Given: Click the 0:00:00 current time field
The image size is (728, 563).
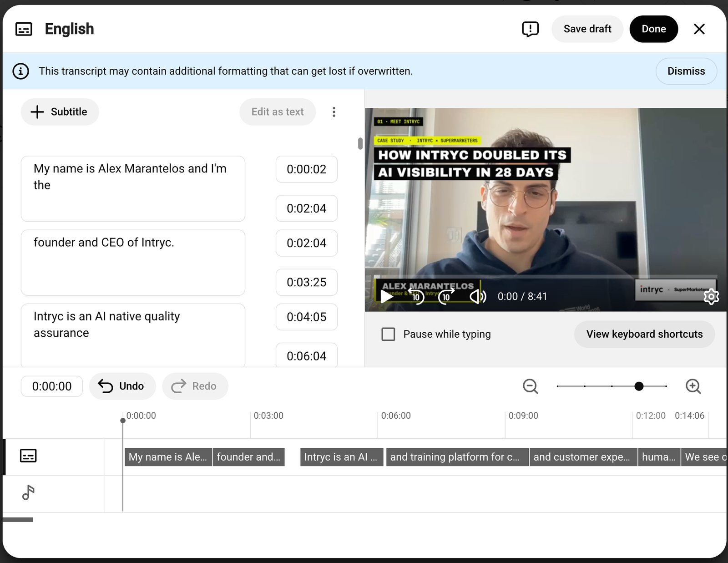Looking at the screenshot, I should [x=52, y=386].
